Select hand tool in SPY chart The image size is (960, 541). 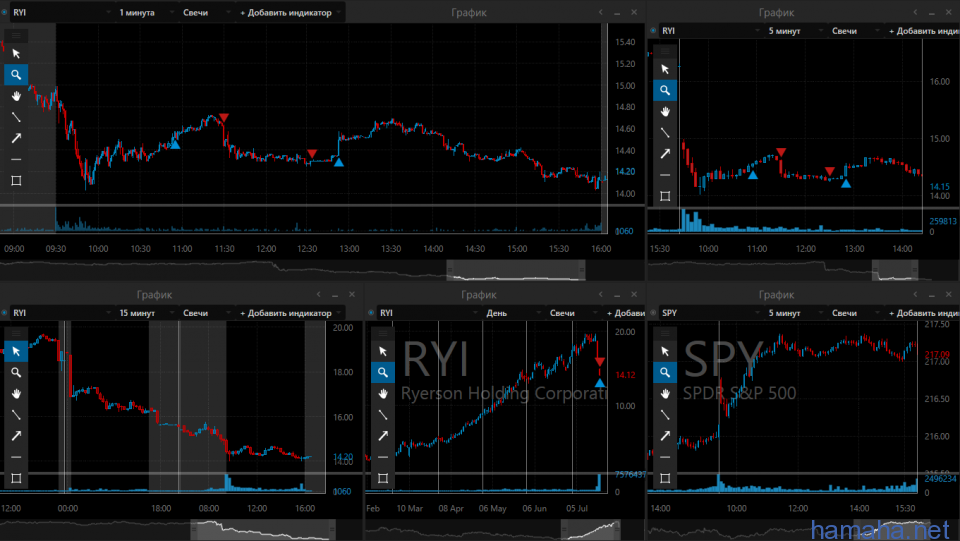point(665,394)
